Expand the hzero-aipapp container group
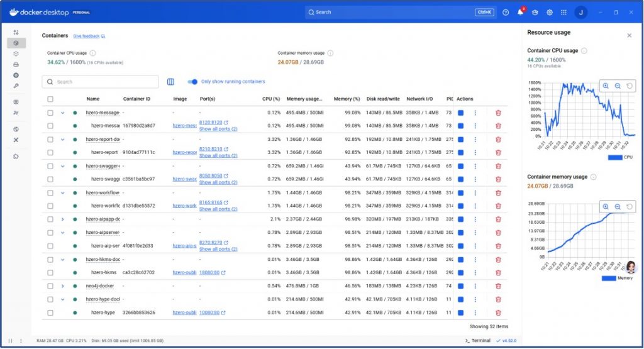The image size is (644, 349). 62,219
